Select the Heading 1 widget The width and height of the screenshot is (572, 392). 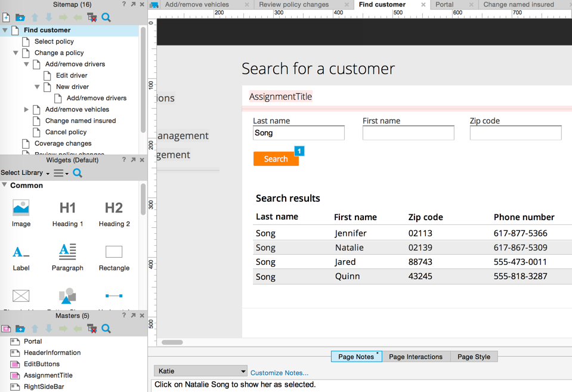click(x=67, y=213)
